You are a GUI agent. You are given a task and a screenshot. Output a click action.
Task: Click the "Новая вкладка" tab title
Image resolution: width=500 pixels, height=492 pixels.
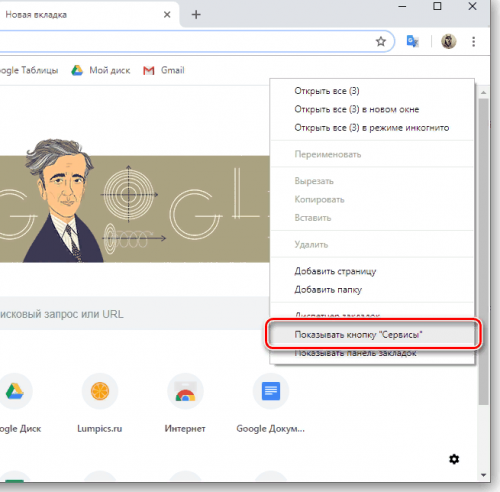[x=36, y=15]
